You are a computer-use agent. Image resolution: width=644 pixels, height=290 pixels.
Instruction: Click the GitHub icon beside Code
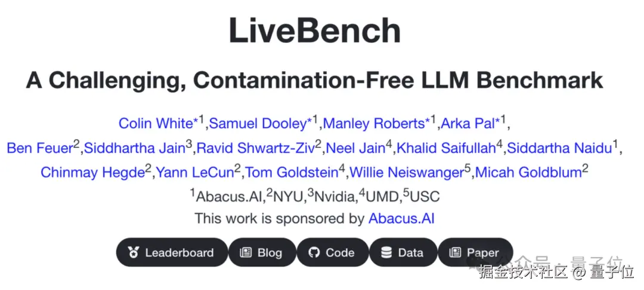point(314,252)
